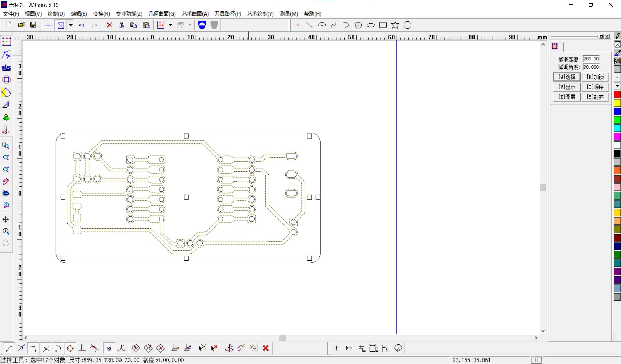
Task: Pick the yellow color swatch
Action: [617, 103]
